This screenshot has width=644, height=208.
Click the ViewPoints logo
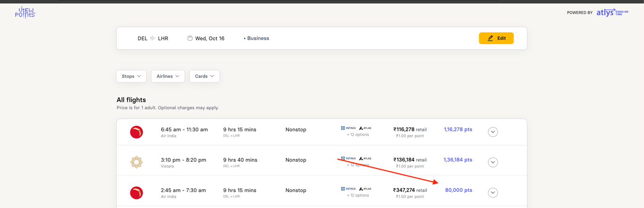click(x=25, y=13)
